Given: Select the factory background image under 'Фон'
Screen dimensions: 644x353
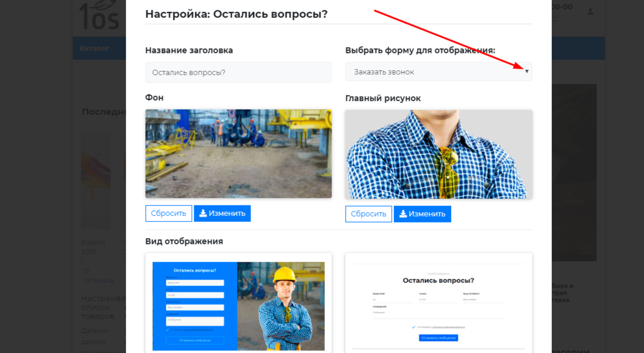Looking at the screenshot, I should coord(238,154).
